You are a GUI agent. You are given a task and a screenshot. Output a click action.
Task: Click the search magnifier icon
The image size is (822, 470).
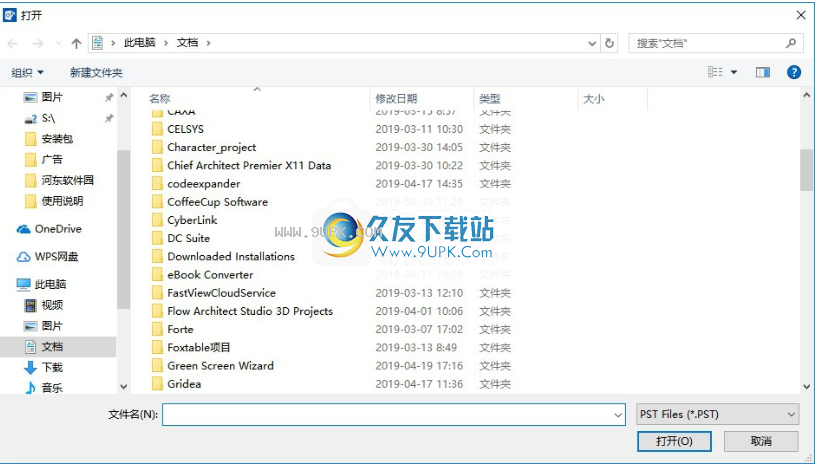[791, 43]
